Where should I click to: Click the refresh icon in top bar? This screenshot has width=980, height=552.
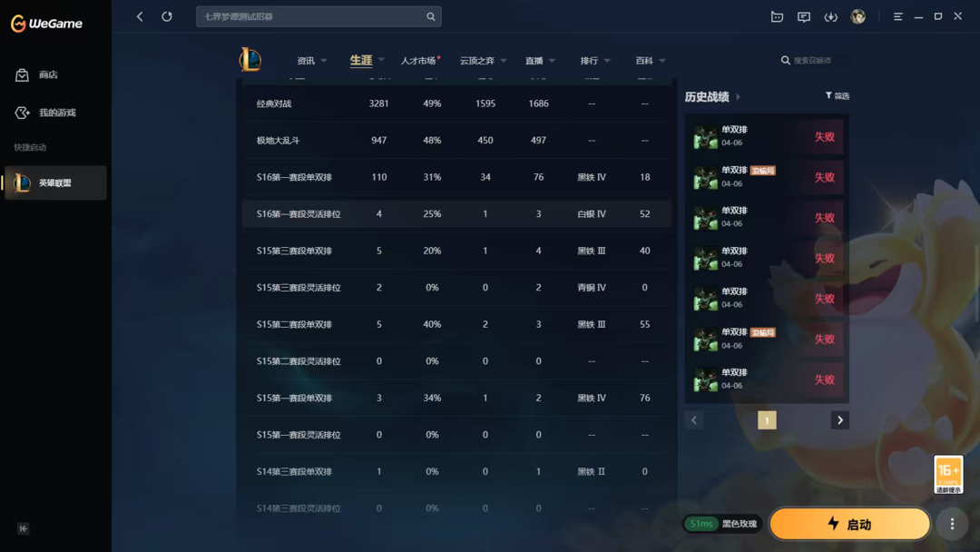[x=167, y=16]
